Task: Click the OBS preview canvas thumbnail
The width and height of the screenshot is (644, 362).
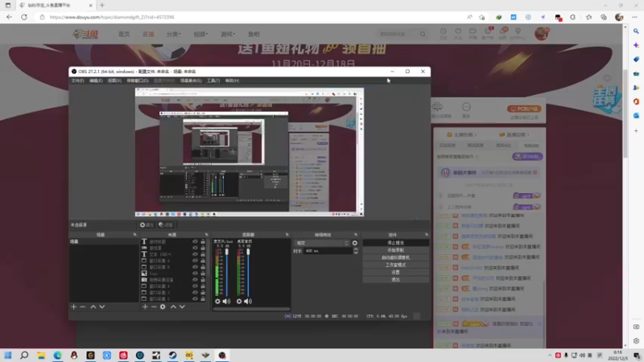Action: 250,152
